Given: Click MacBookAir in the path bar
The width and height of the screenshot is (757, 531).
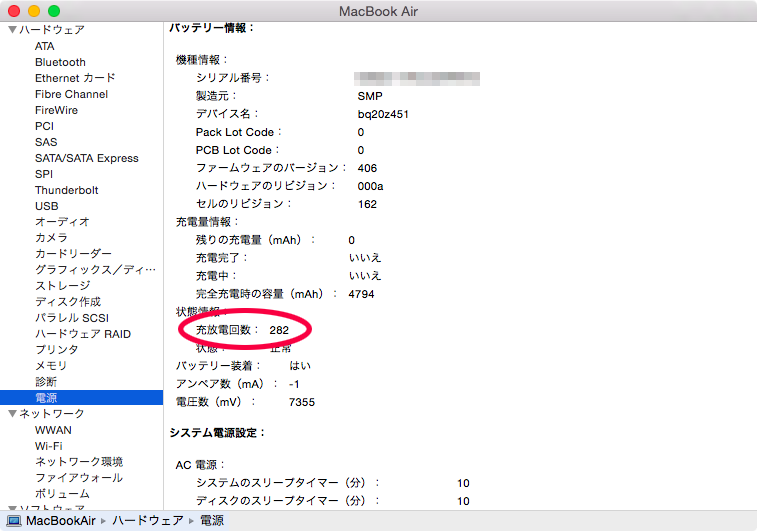Looking at the screenshot, I should tap(61, 521).
